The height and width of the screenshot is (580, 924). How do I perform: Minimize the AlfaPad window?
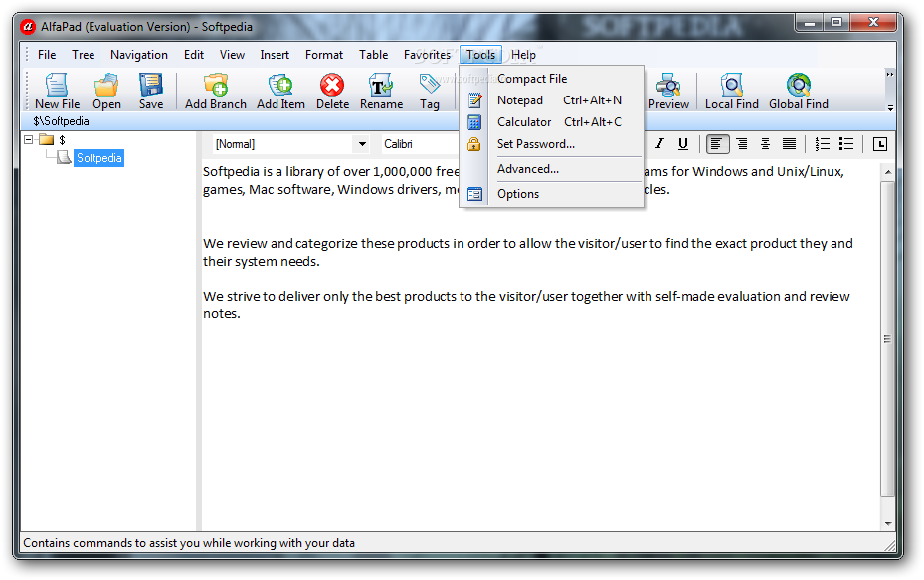tap(809, 23)
